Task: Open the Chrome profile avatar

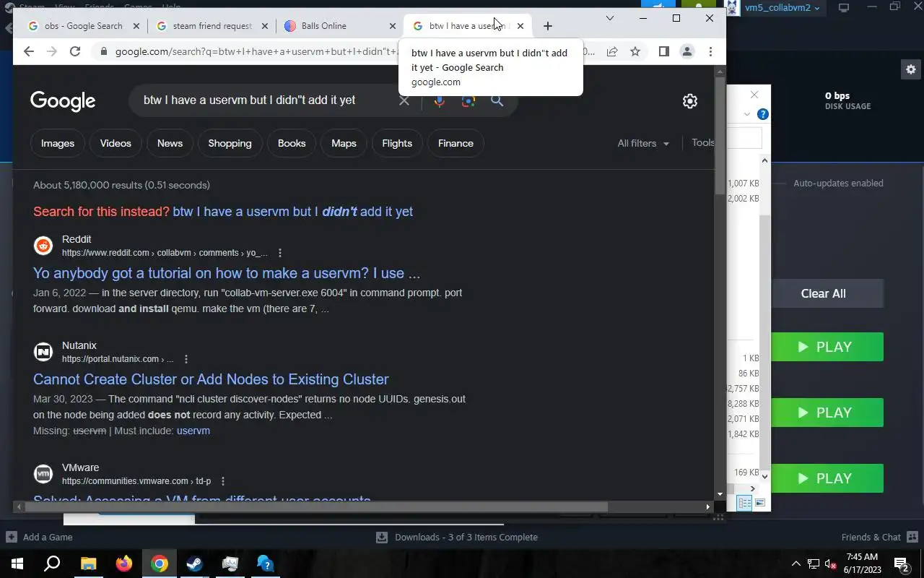Action: 687,51
